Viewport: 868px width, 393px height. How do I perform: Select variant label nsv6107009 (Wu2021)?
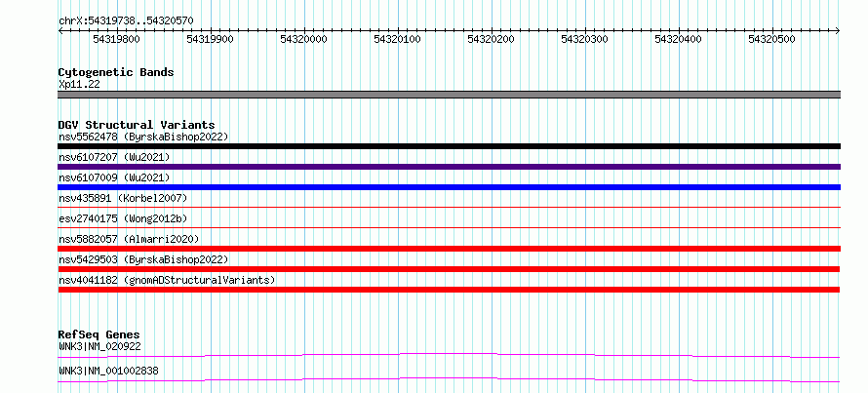(x=114, y=177)
